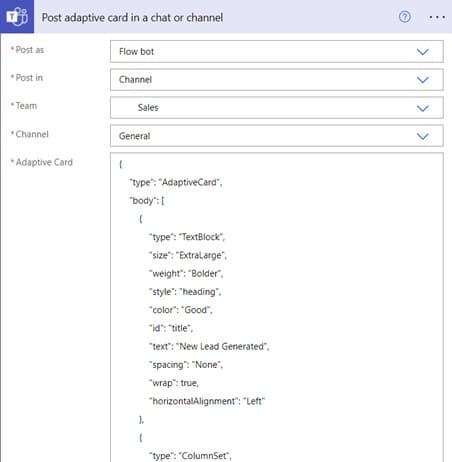
Task: Expand the Post in dropdown chevron
Action: 423,80
